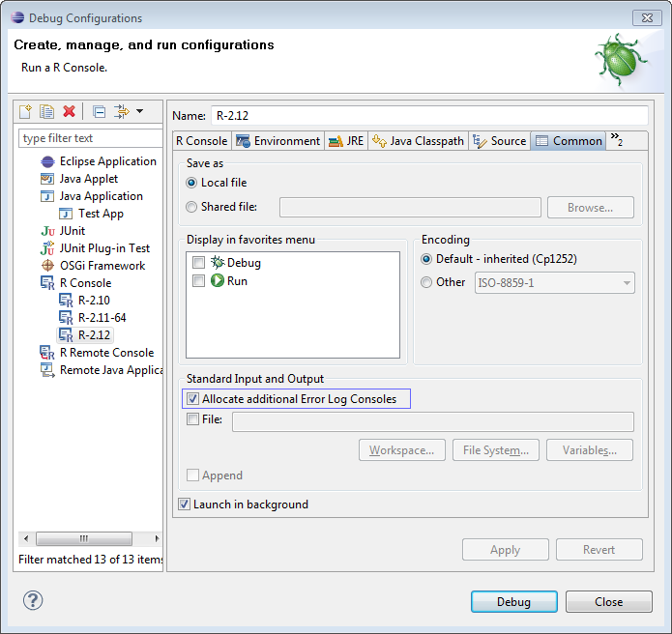The image size is (672, 634).
Task: Toggle the Append checkbox
Action: [192, 475]
